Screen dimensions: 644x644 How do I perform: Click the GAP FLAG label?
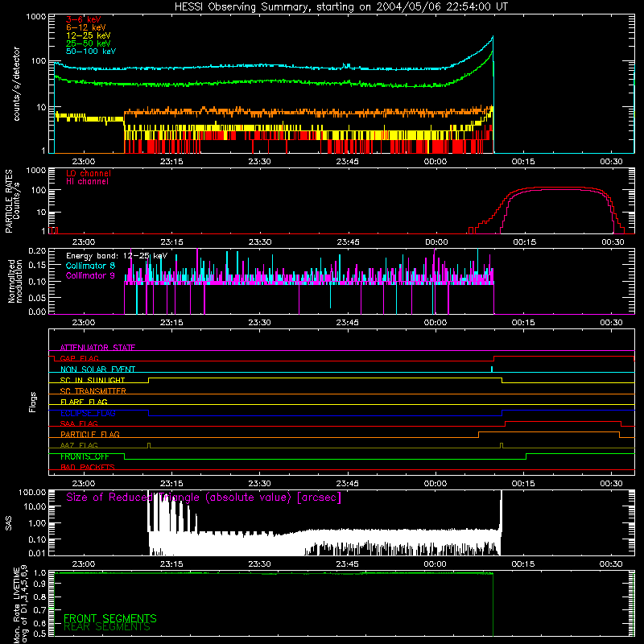click(x=79, y=358)
